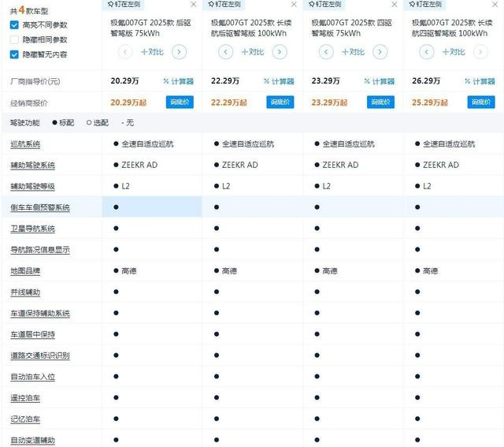504x447 pixels.
Task: Select the 极氪007GT 2025款 长续航后驱智驾版 100kWh title
Action: (251, 28)
